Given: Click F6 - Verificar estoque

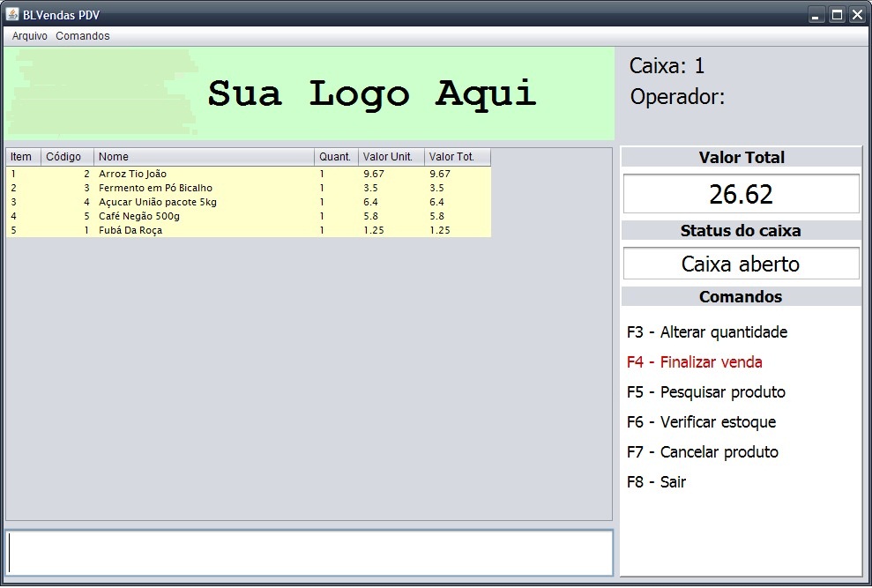Looking at the screenshot, I should pos(703,422).
